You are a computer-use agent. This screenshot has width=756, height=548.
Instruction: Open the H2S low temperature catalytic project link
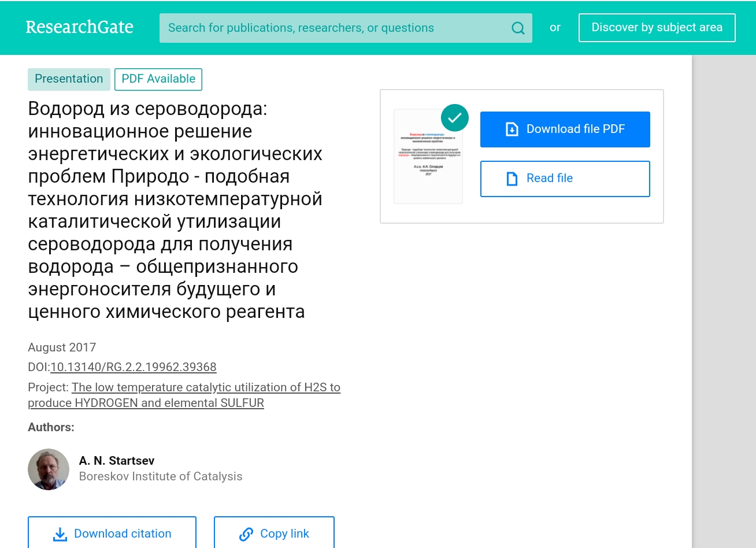[205, 387]
